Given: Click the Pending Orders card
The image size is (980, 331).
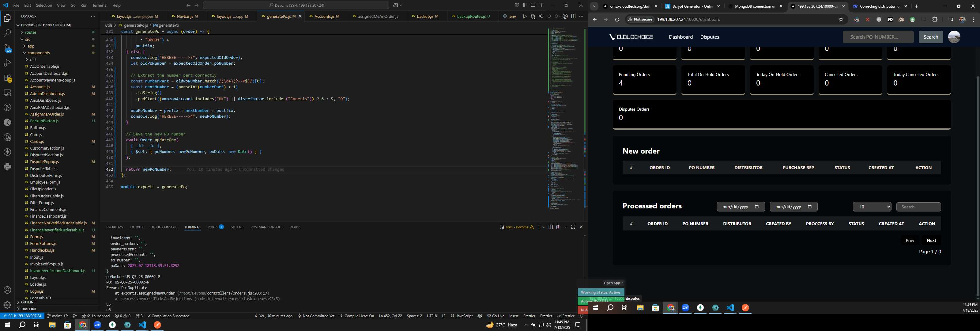Looking at the screenshot, I should coord(644,80).
